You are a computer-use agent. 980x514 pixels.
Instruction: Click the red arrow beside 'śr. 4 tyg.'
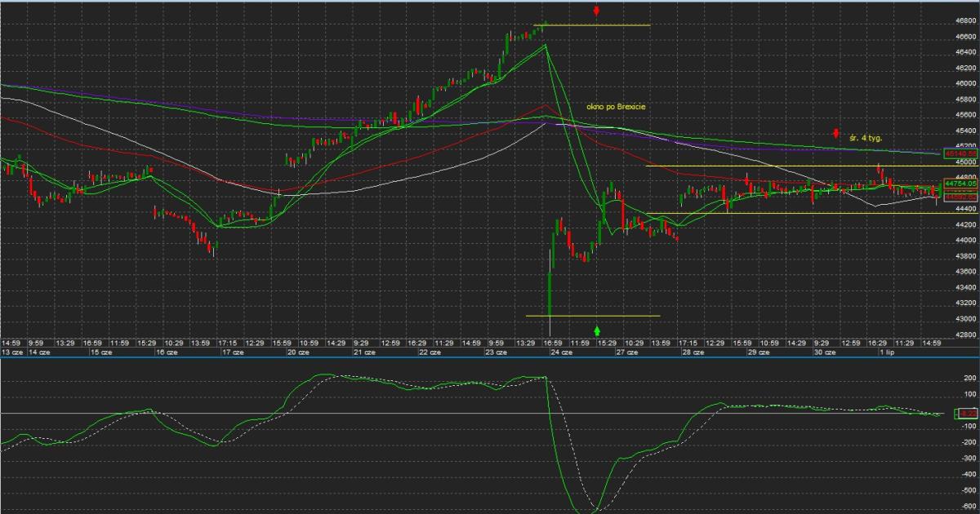[836, 133]
